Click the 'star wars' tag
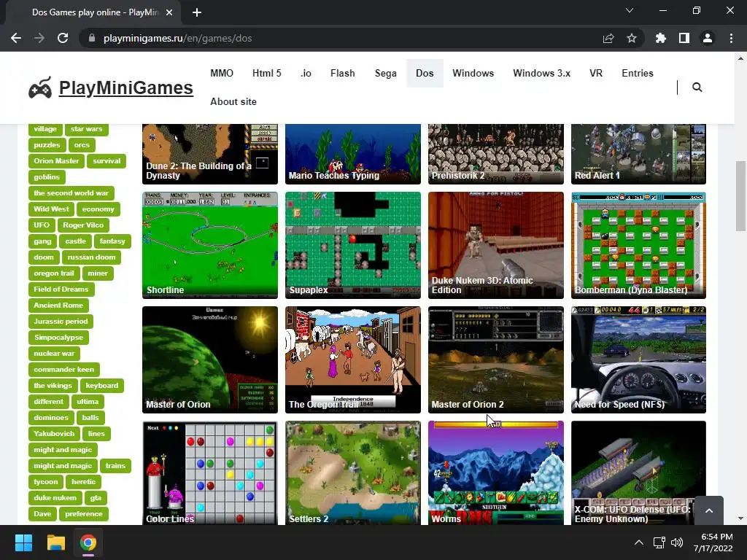The width and height of the screenshot is (747, 560). click(86, 129)
